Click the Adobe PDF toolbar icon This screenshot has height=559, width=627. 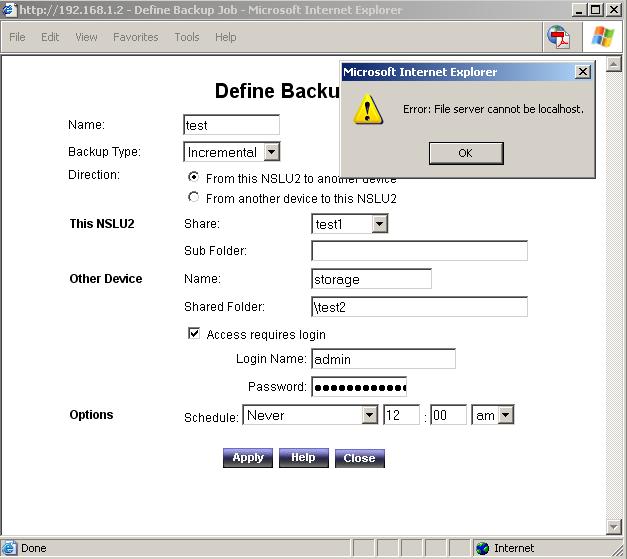tap(559, 37)
